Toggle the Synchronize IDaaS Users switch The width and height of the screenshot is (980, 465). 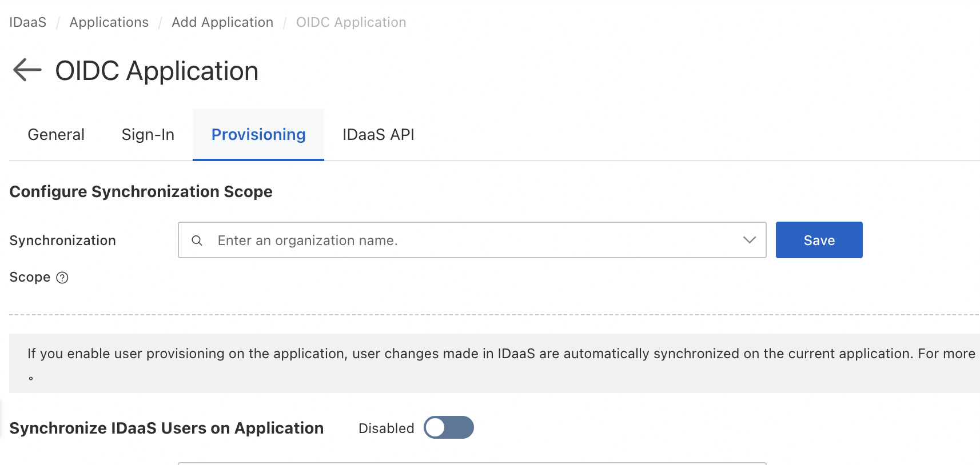point(448,428)
